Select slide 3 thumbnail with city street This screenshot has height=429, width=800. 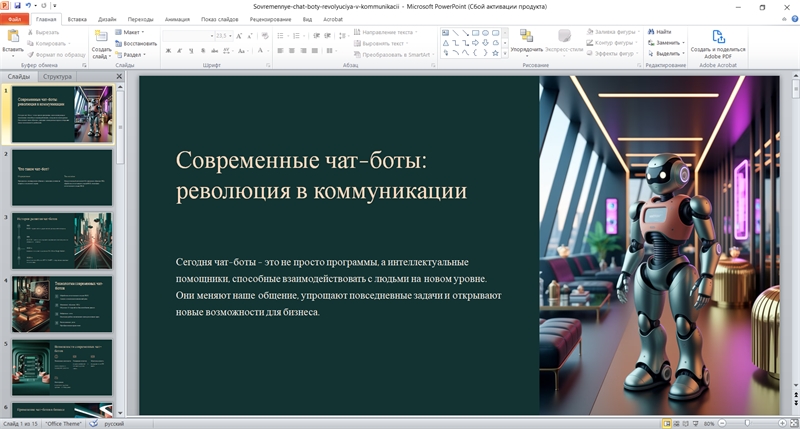(x=62, y=241)
